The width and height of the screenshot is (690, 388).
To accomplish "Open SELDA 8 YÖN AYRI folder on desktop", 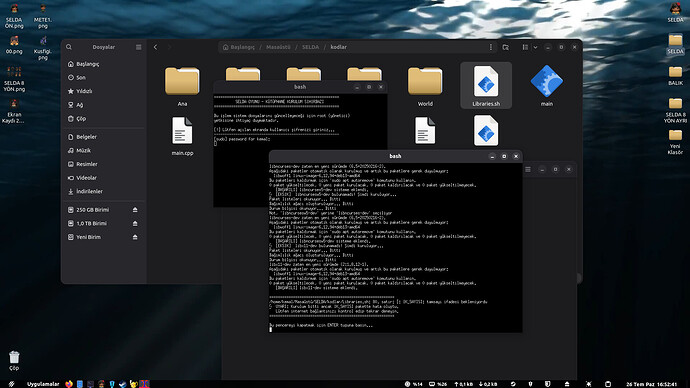I will (675, 110).
